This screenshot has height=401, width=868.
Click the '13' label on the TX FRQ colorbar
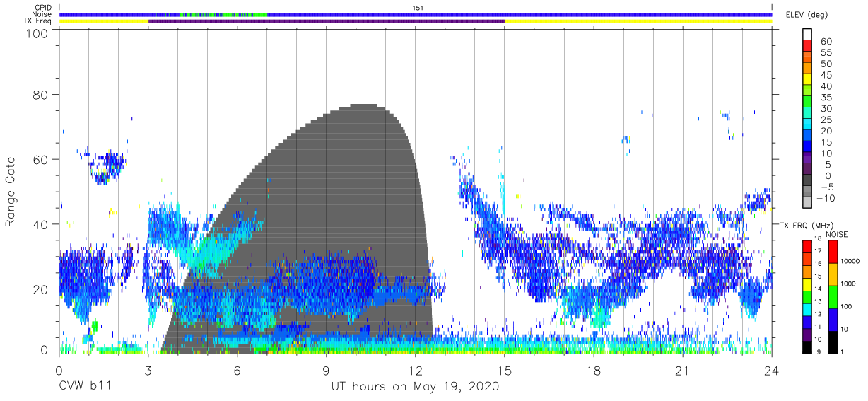[x=817, y=302]
